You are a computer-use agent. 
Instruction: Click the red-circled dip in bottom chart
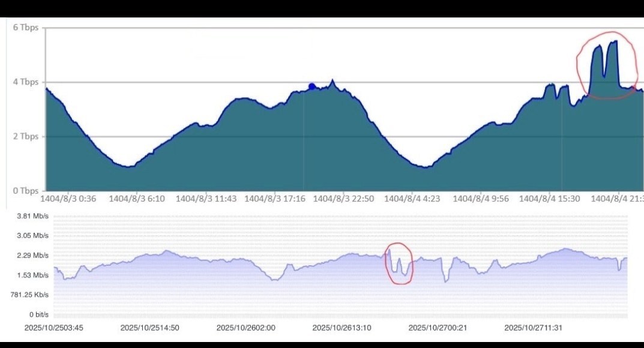[x=399, y=263]
